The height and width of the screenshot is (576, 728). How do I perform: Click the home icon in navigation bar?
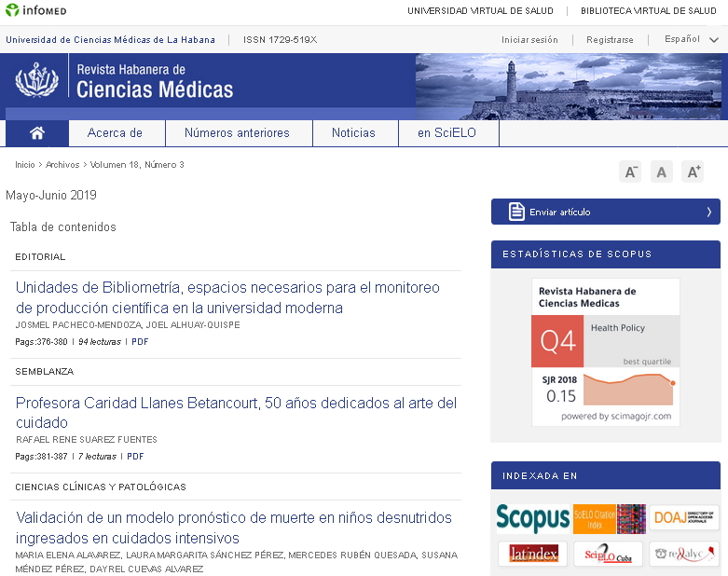[x=37, y=133]
